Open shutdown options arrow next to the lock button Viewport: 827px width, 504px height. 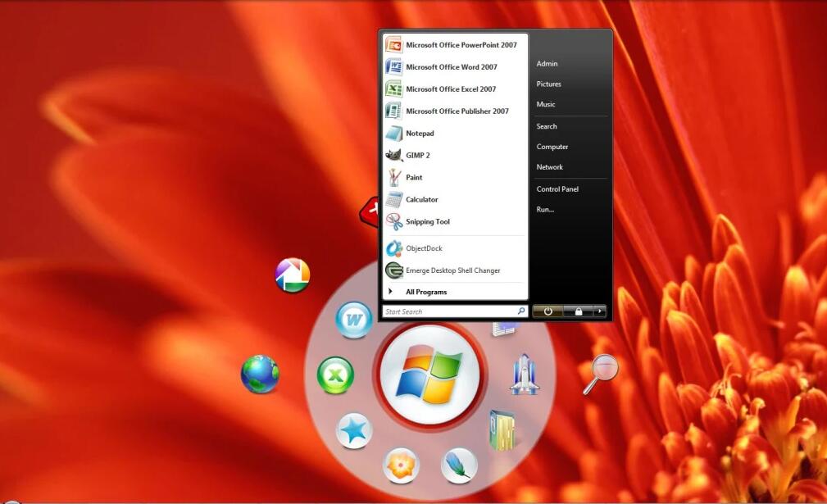coord(600,311)
